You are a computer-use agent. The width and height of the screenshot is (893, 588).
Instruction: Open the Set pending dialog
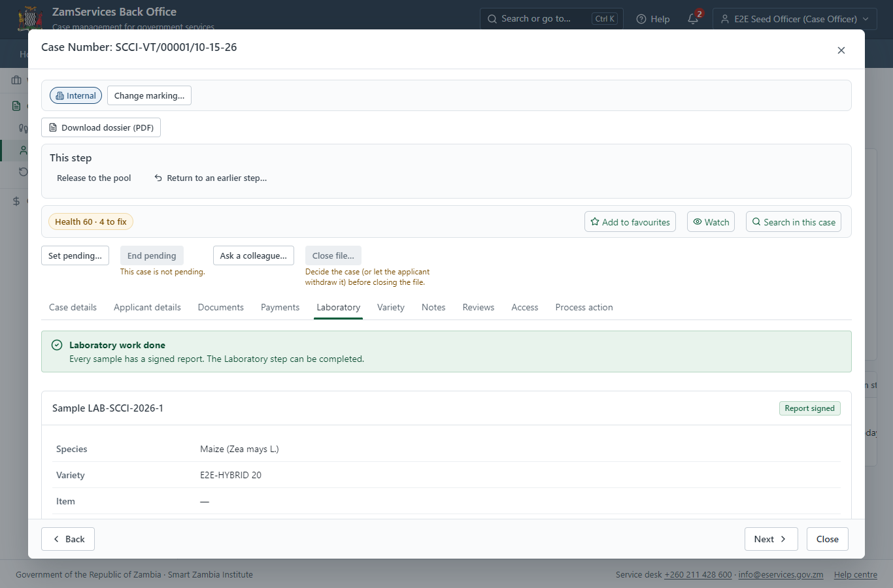point(75,255)
